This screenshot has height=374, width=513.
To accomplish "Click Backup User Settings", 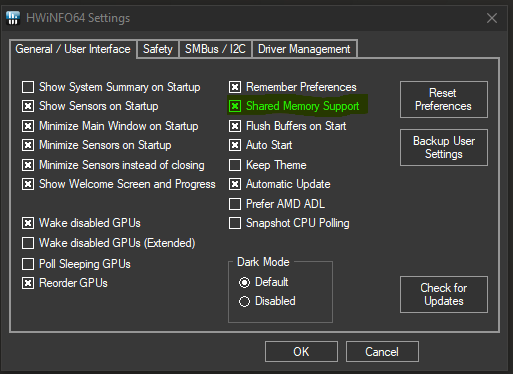I will [x=444, y=147].
